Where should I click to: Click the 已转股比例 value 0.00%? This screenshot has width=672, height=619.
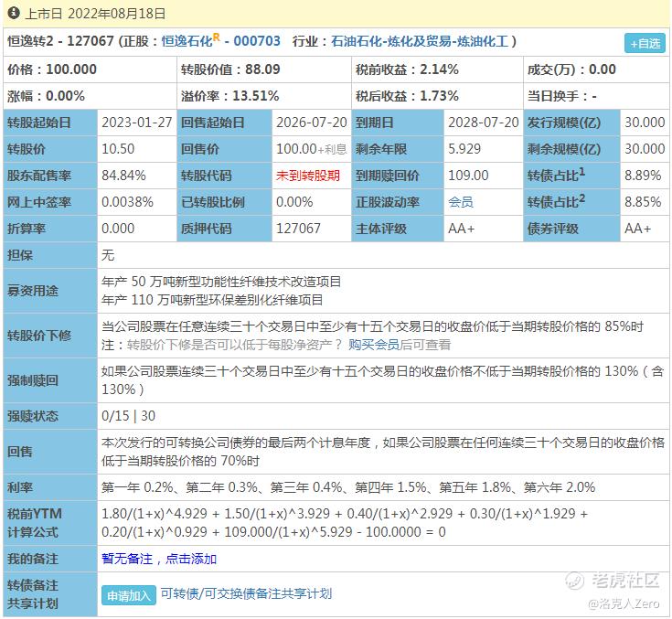coord(294,202)
